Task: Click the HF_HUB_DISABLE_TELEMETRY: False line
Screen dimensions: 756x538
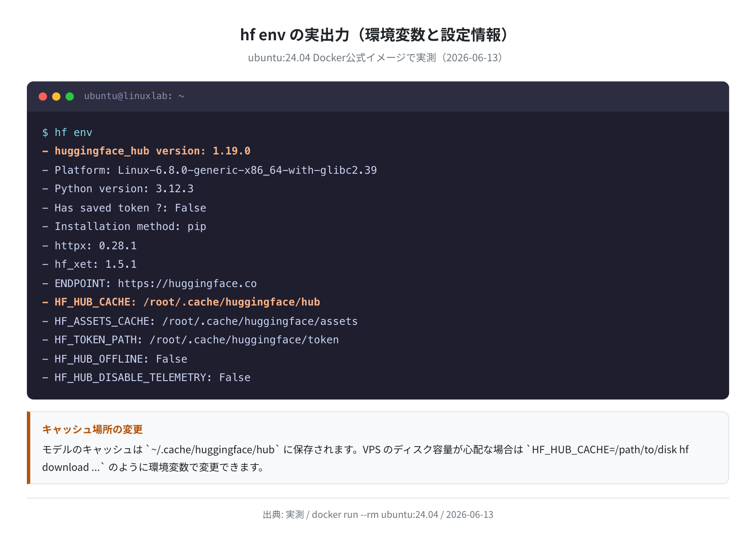Action: 146,378
